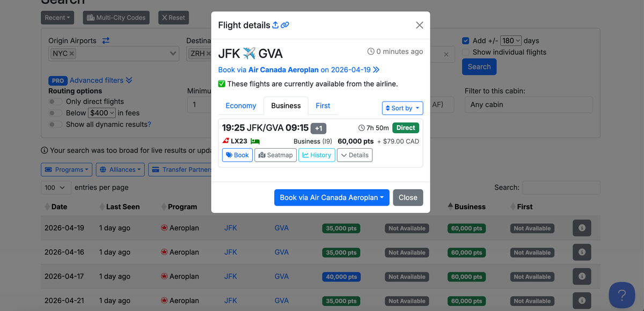Viewport: 644px width, 311px height.
Task: Open the Seatmap for flight LX23
Action: tap(275, 155)
